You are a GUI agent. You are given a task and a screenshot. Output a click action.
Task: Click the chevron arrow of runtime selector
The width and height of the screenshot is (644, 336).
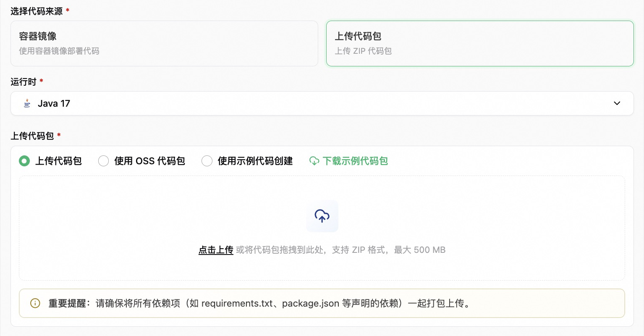(x=617, y=103)
